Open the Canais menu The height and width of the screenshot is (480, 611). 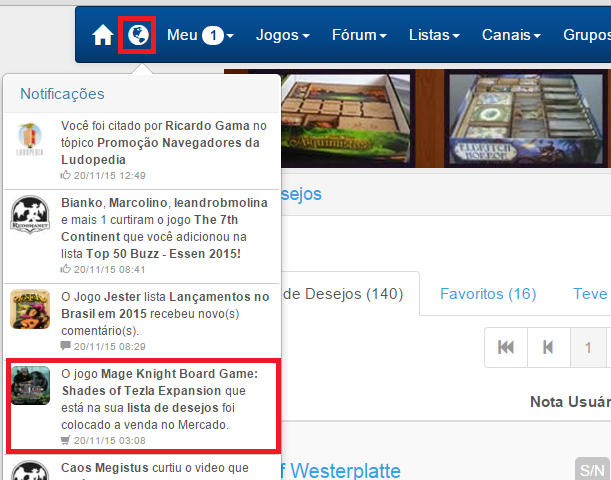(x=511, y=36)
